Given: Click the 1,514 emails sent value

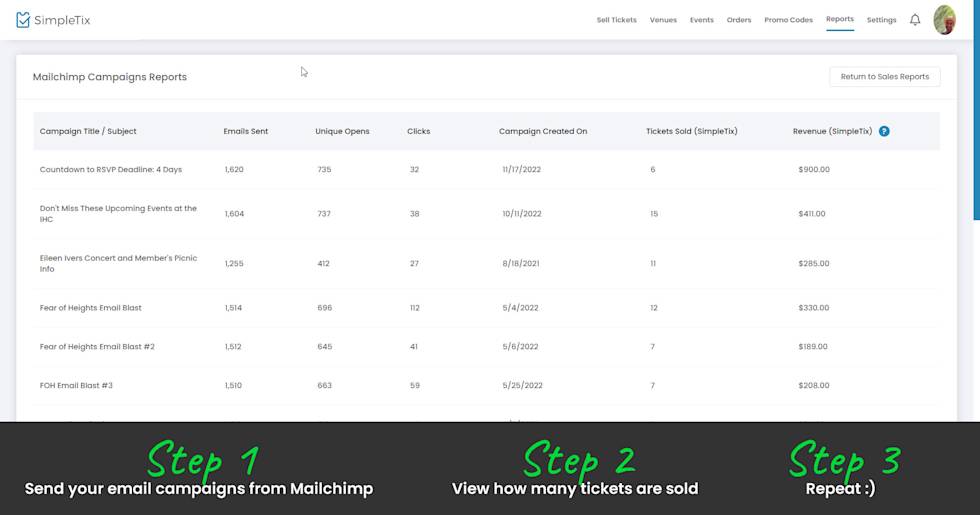Looking at the screenshot, I should [x=233, y=308].
